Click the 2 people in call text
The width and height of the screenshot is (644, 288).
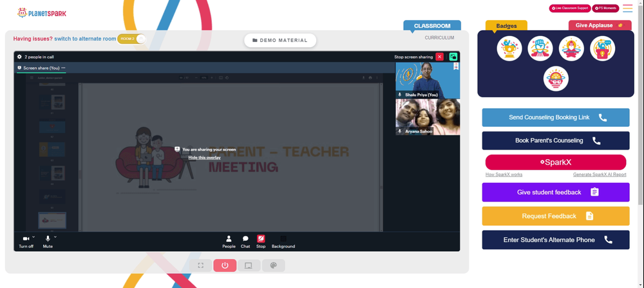click(x=39, y=57)
